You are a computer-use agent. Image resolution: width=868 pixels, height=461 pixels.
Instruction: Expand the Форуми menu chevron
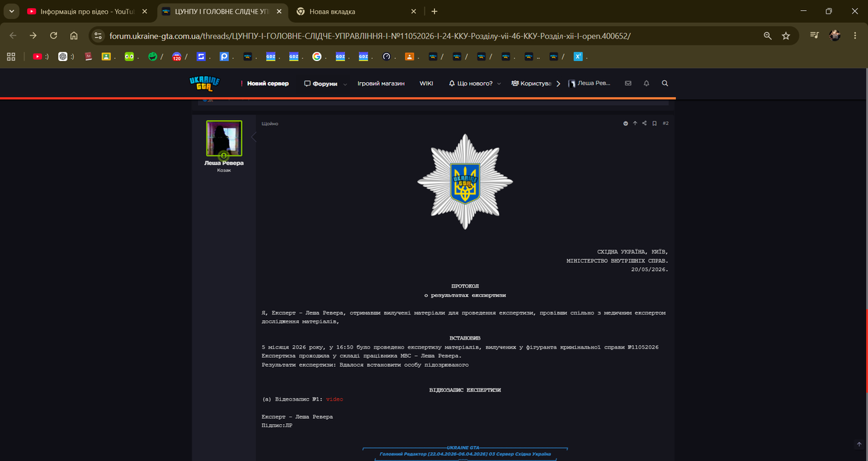(344, 84)
